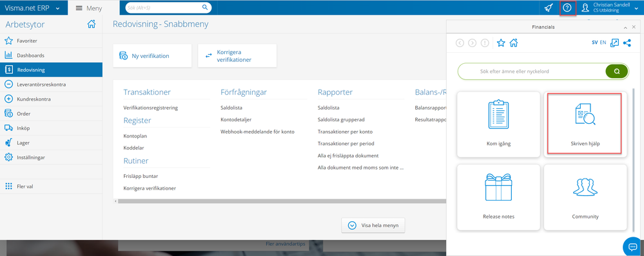
Task: Click the help panel info exclamation icon
Action: click(485, 43)
